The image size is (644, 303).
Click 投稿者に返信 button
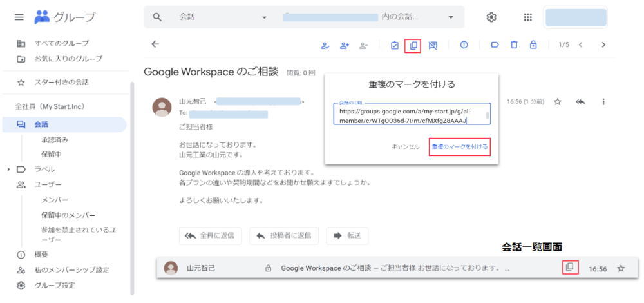coord(284,235)
